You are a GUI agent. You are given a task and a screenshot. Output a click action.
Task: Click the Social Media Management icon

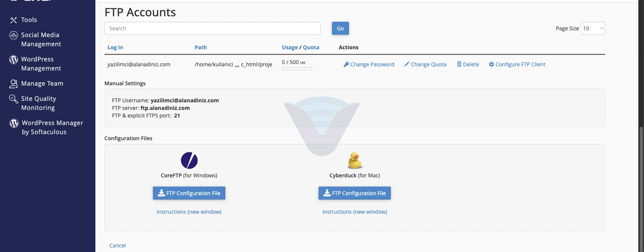(x=14, y=35)
